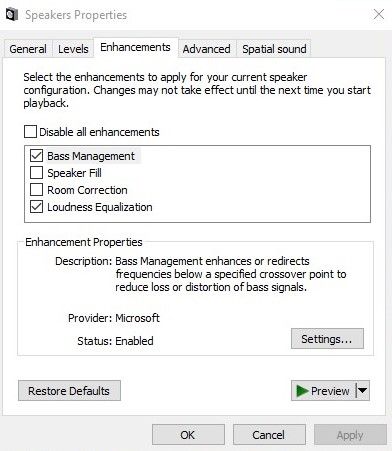Image resolution: width=392 pixels, height=451 pixels.
Task: Open the Spatial sound tab
Action: (x=274, y=49)
